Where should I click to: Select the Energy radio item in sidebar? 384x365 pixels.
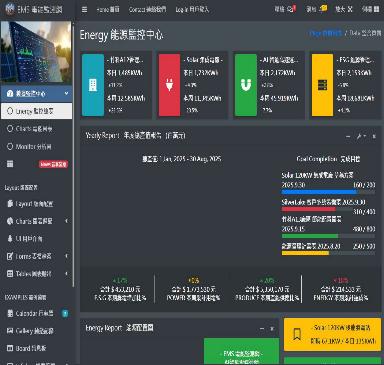[36, 111]
